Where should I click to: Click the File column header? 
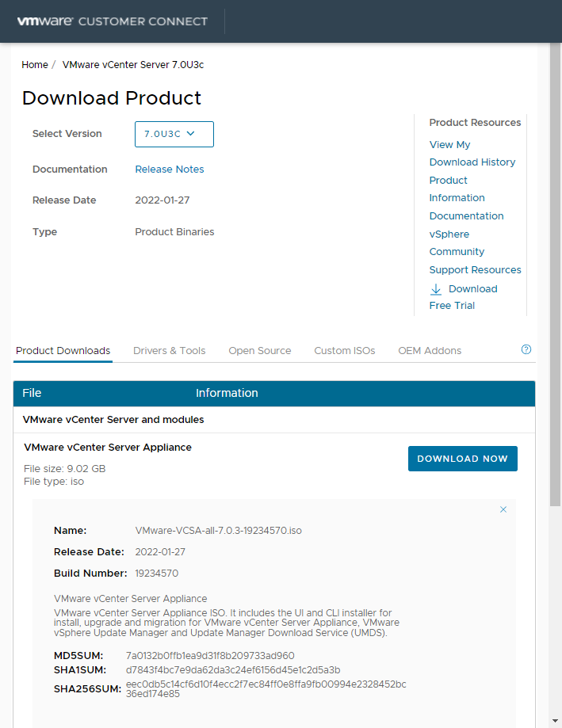point(32,393)
